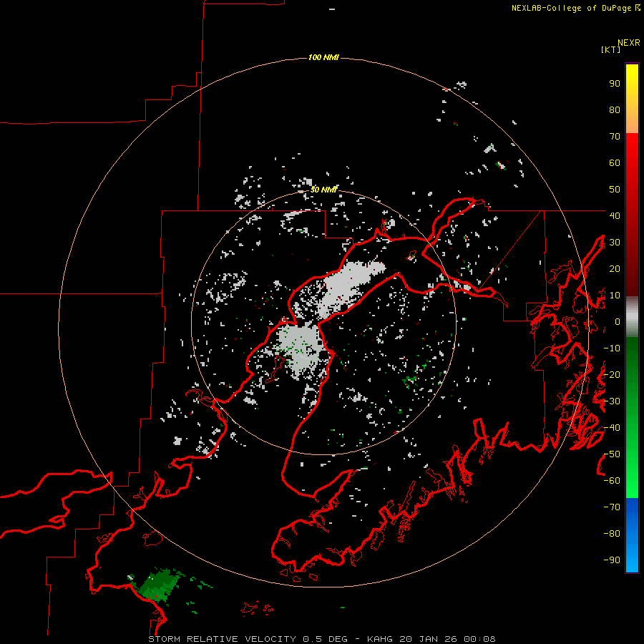The width and height of the screenshot is (644, 644).
Task: Click the -50 value on velocity scale
Action: 612,454
